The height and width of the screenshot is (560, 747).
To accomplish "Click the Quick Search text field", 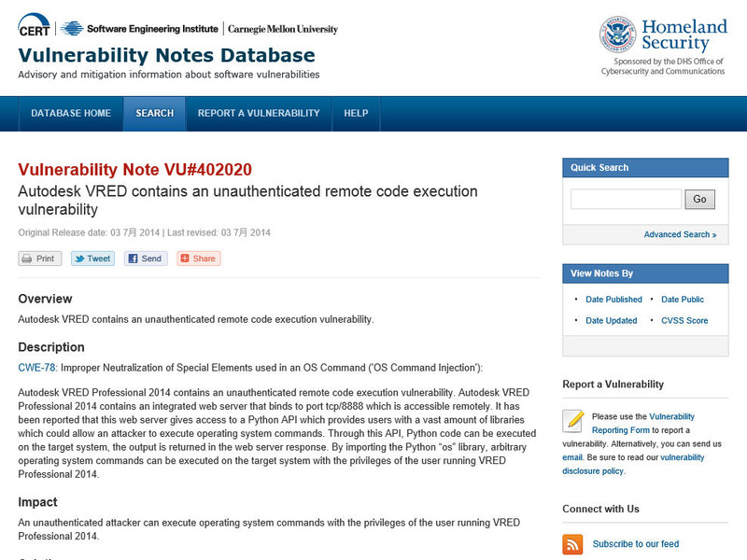I will (626, 199).
